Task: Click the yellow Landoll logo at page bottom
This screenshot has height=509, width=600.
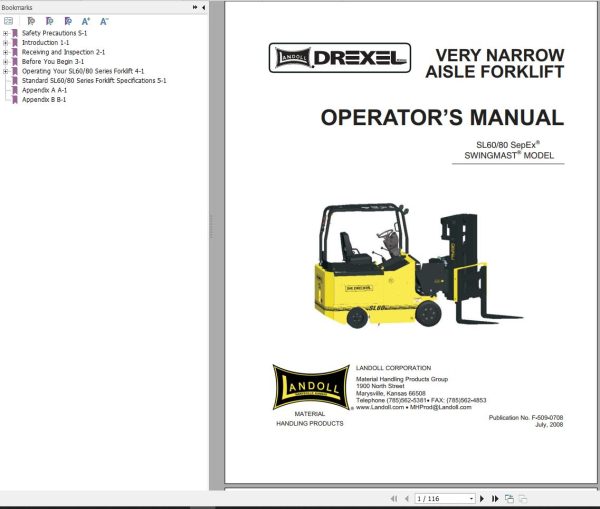Action: pos(311,387)
